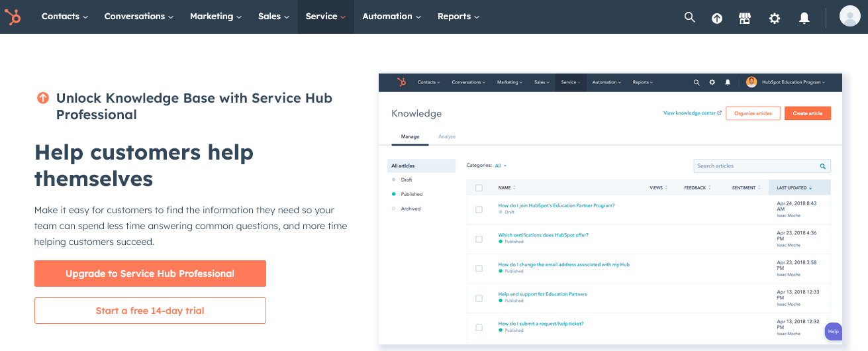Click the magnifier inside Search articles field

tap(823, 166)
